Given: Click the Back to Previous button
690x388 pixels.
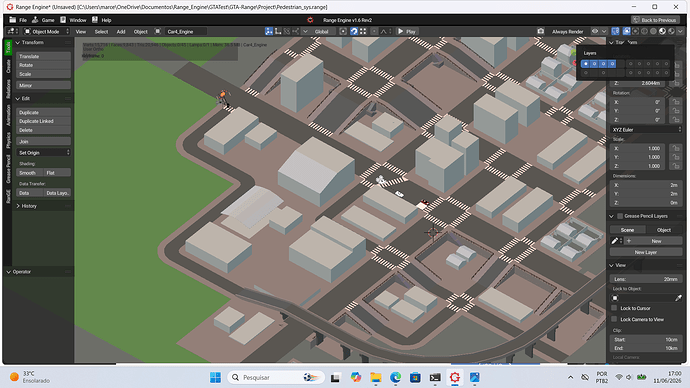Looking at the screenshot, I should pos(655,20).
